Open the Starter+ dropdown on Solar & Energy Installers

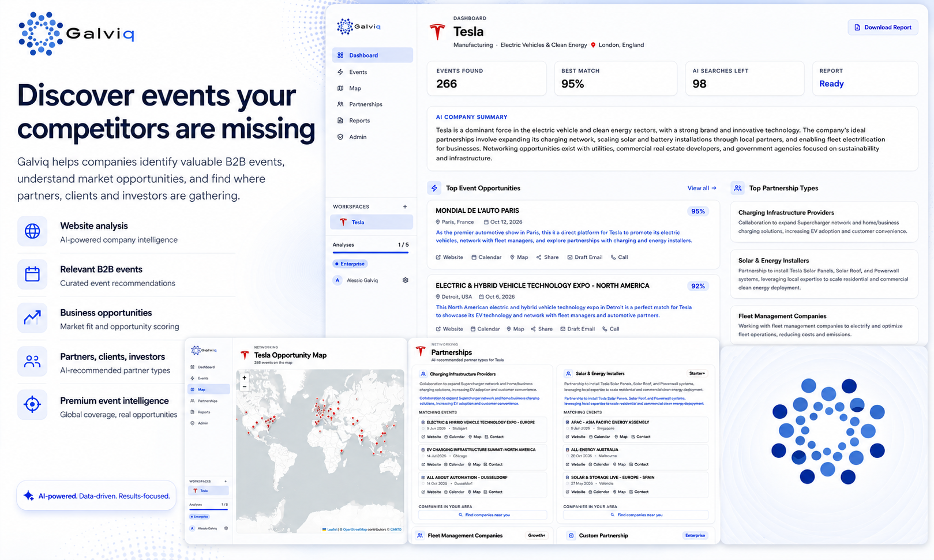tap(697, 374)
